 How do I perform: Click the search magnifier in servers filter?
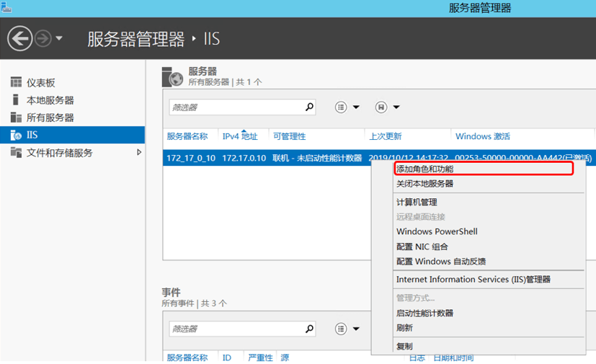click(309, 107)
